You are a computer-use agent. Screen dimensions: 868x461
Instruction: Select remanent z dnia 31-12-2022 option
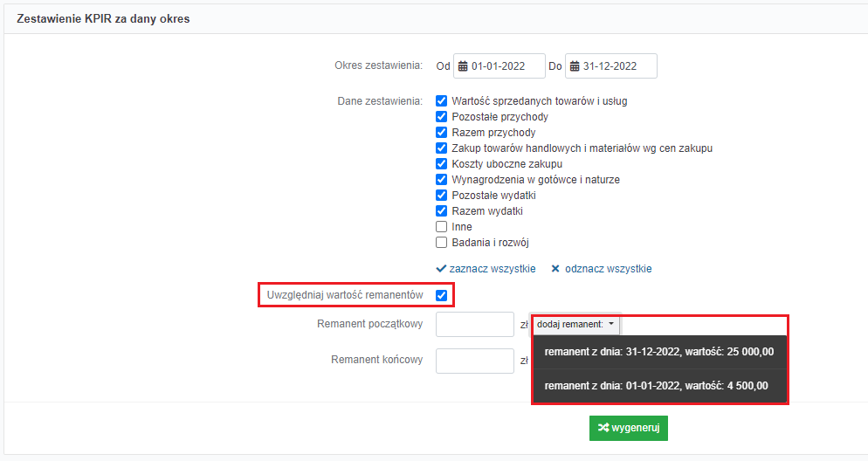(x=659, y=352)
